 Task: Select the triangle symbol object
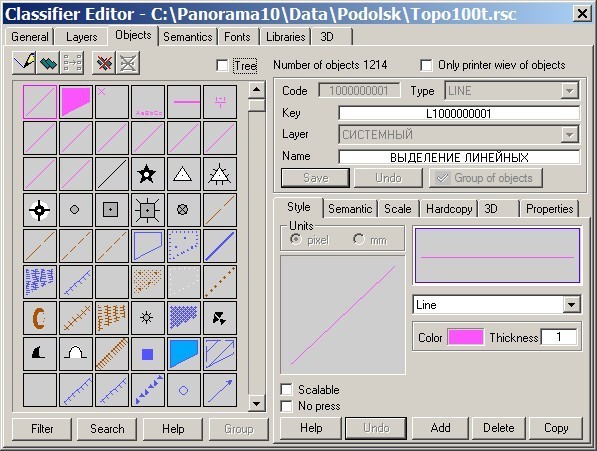(x=184, y=174)
